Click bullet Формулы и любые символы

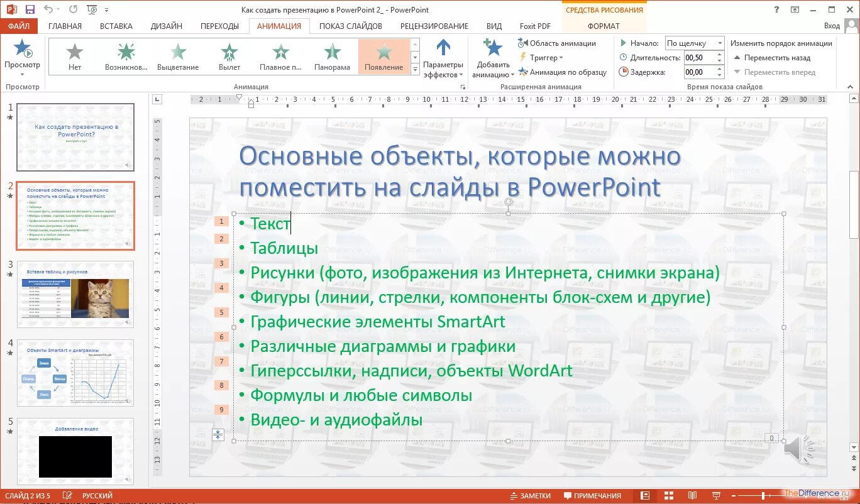tap(361, 395)
